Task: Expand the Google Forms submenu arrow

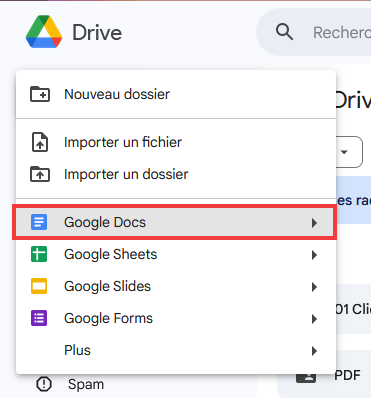Action: pyautogui.click(x=314, y=319)
